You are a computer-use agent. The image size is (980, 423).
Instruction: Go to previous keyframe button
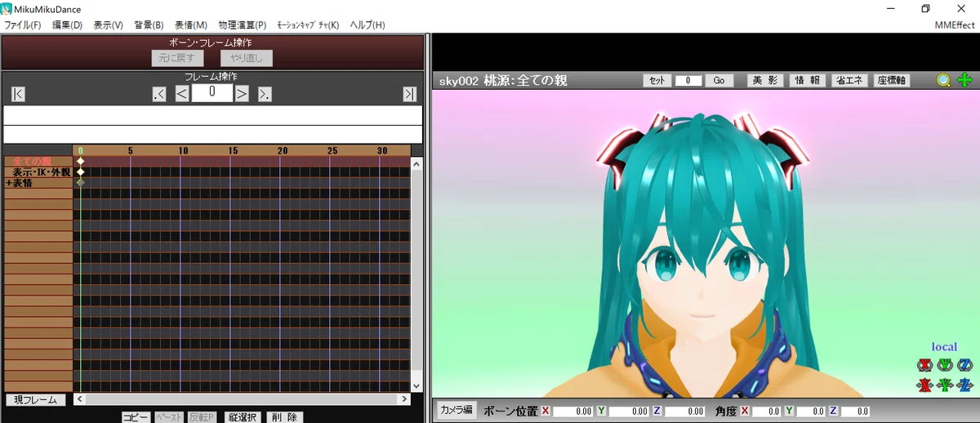(159, 94)
